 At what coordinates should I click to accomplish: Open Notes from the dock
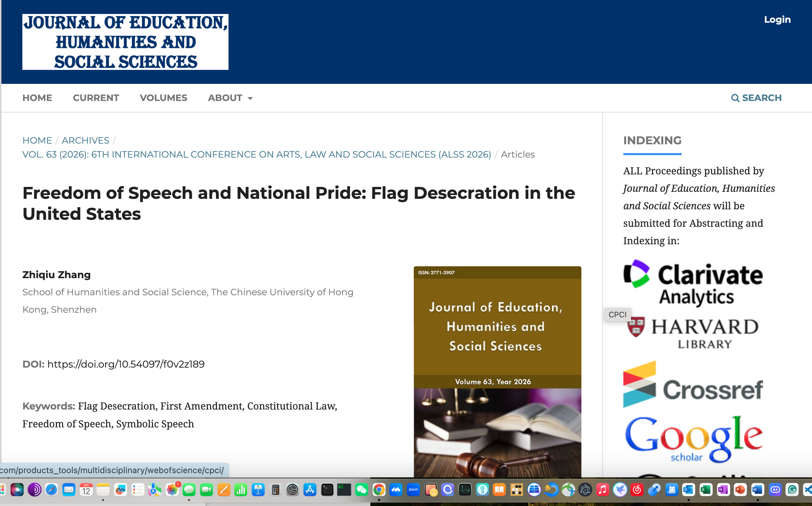point(103,490)
